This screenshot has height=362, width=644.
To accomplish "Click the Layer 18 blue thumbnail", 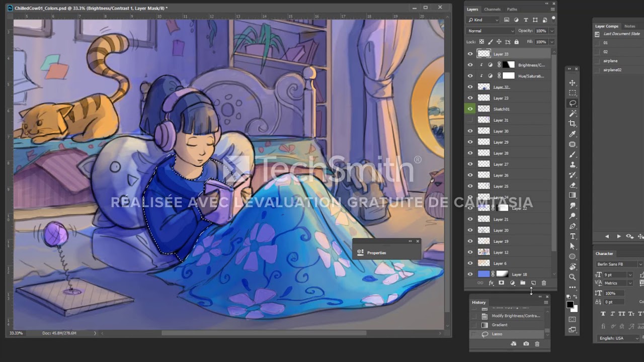I will (x=484, y=274).
